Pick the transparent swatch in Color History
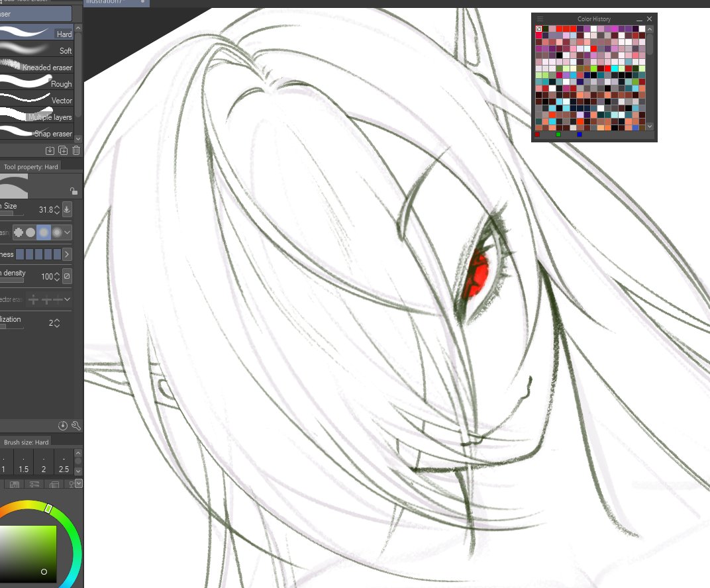Screen dimensions: 710x588 (x=538, y=28)
